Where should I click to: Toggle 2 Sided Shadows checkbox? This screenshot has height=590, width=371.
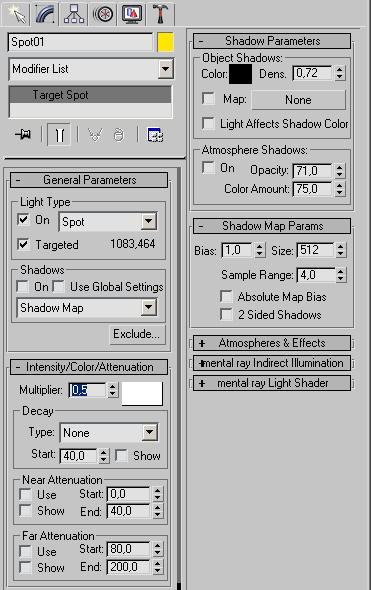[226, 314]
